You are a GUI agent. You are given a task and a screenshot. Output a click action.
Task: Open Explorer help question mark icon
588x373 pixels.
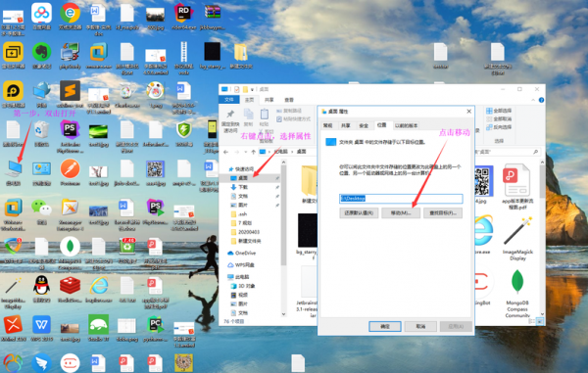click(x=541, y=100)
